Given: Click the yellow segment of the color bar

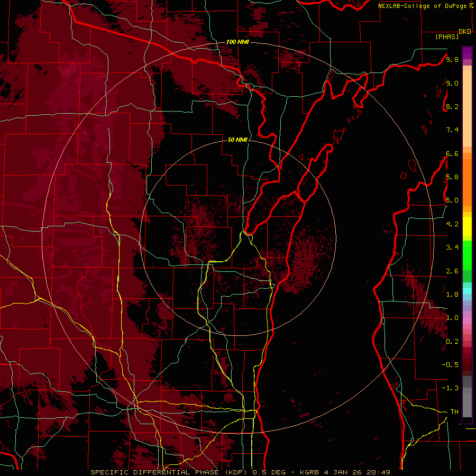Looking at the screenshot, I should (467, 226).
